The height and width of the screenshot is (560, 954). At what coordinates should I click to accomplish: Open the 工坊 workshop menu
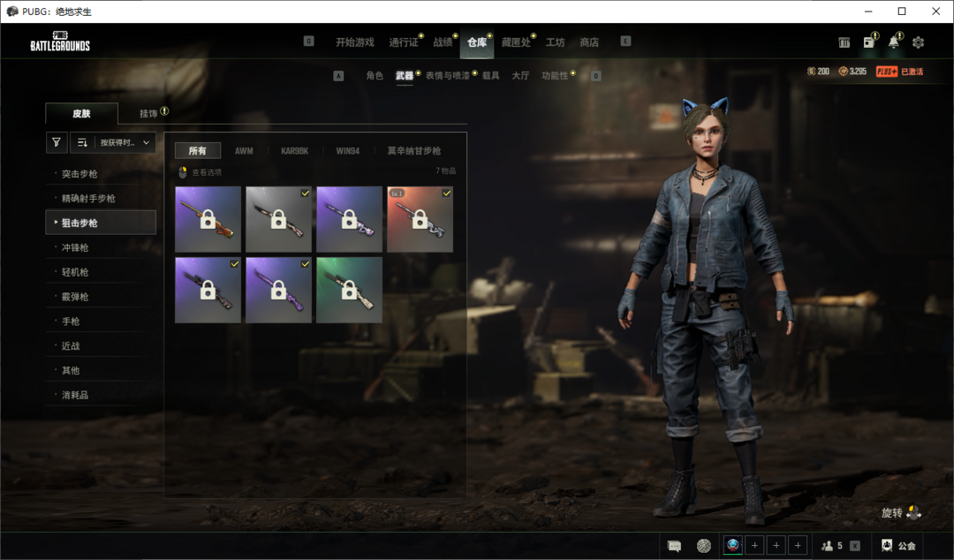555,42
